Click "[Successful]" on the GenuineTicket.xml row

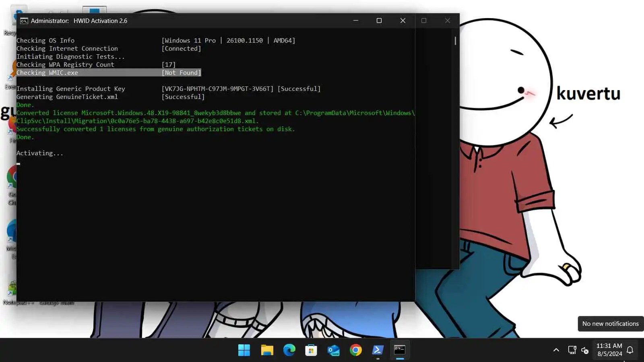(183, 97)
